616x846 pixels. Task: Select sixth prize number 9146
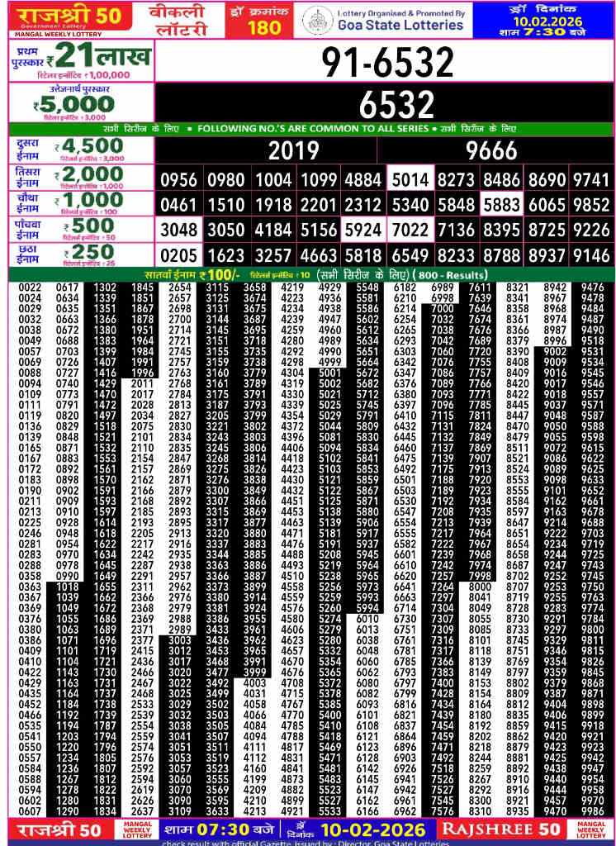coord(592,256)
